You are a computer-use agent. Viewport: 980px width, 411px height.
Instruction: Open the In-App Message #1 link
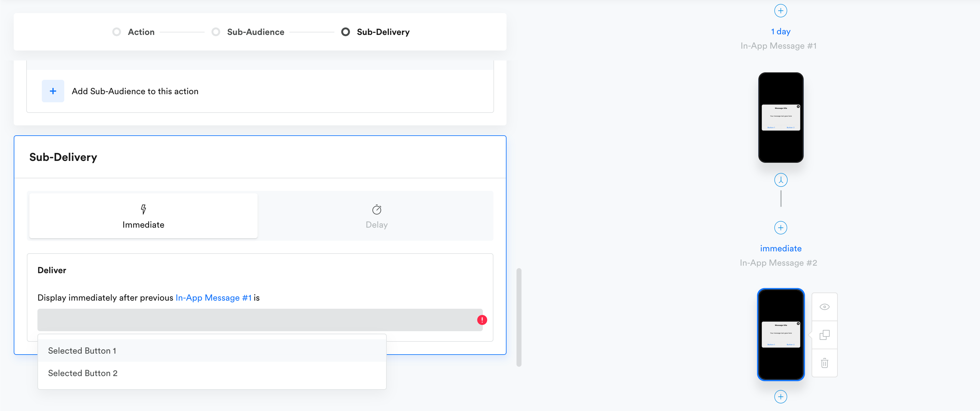click(x=213, y=298)
